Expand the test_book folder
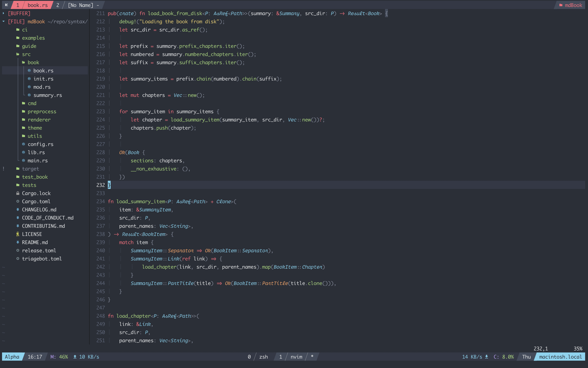This screenshot has height=368, width=588. coord(35,177)
